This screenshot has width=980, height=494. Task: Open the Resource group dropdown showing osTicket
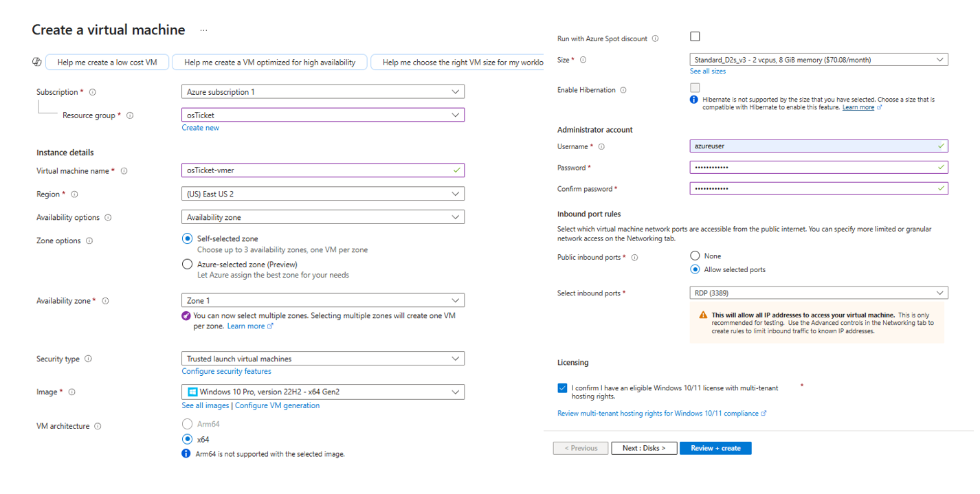pyautogui.click(x=323, y=115)
